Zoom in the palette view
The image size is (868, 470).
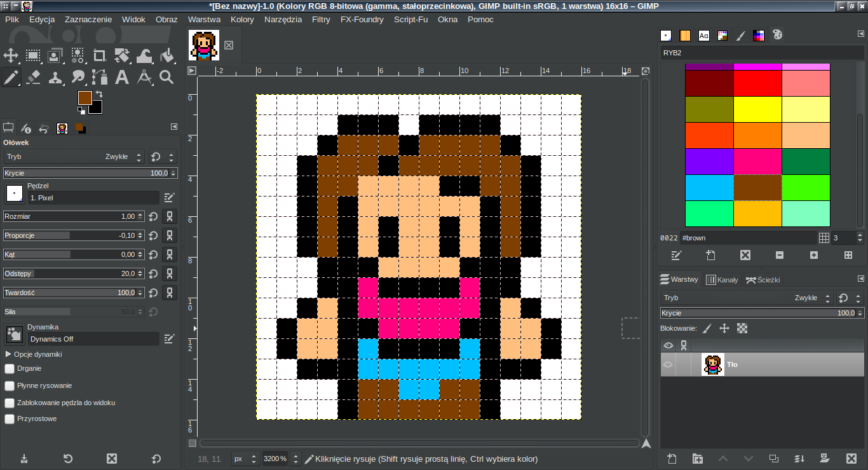814,255
